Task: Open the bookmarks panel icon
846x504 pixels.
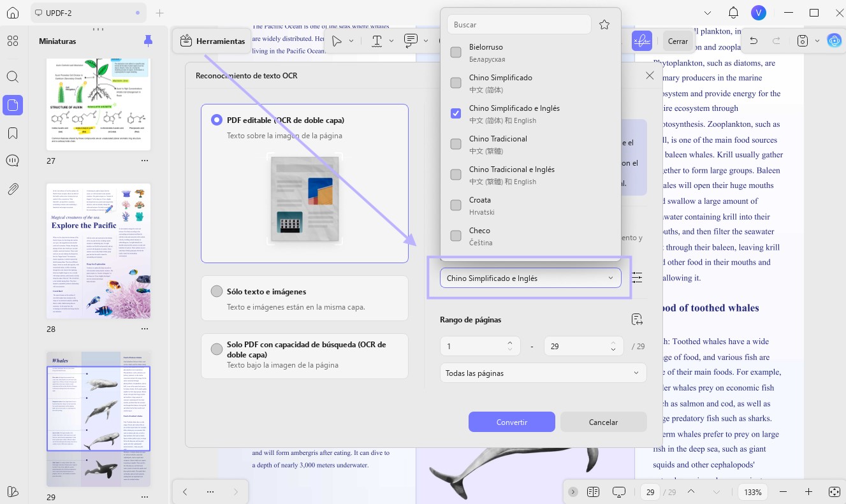Action: pyautogui.click(x=13, y=133)
